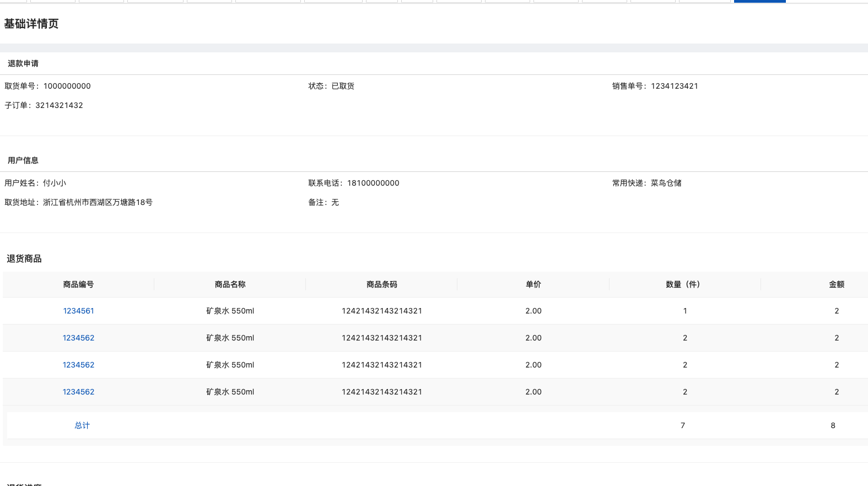Select the highlighted blue tab at top
This screenshot has width=868, height=486.
(759, 1)
